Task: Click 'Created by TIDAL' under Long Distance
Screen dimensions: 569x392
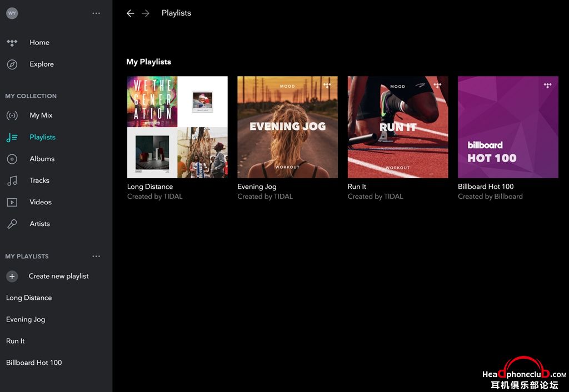Action: coord(155,197)
